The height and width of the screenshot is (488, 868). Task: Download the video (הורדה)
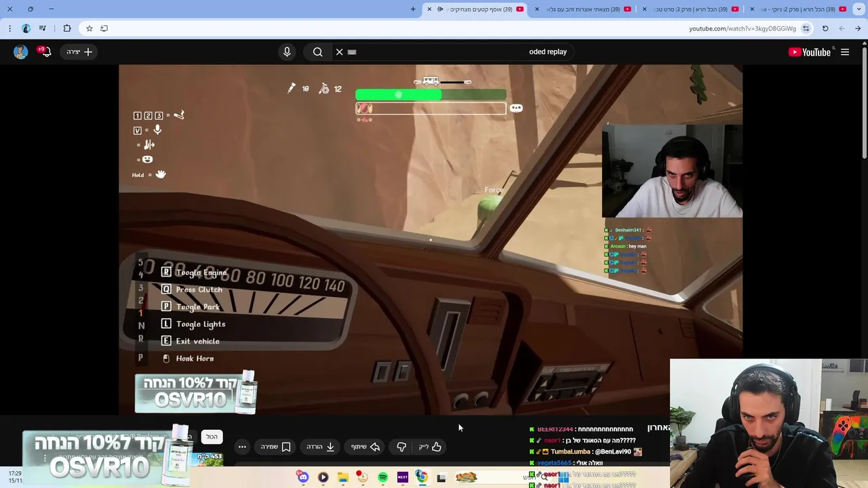pyautogui.click(x=321, y=447)
